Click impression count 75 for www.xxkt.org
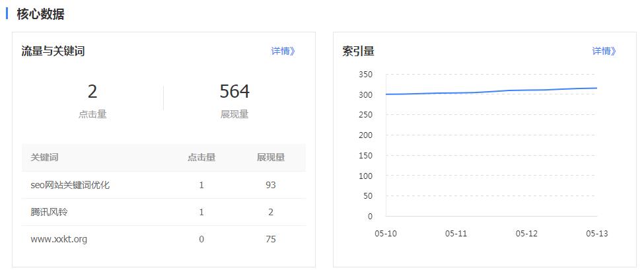Screen dimensions: 644x278 271,239
